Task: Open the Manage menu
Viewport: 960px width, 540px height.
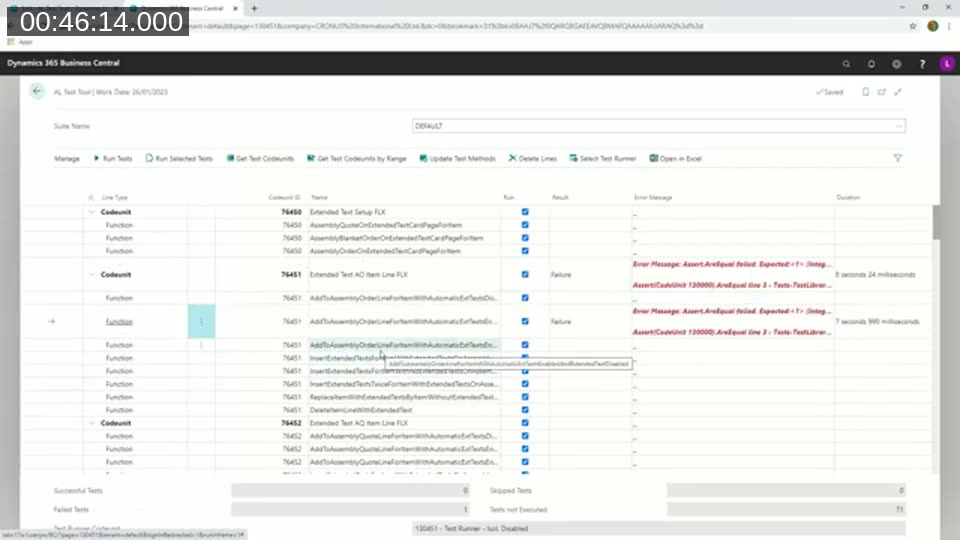Action: 67,159
